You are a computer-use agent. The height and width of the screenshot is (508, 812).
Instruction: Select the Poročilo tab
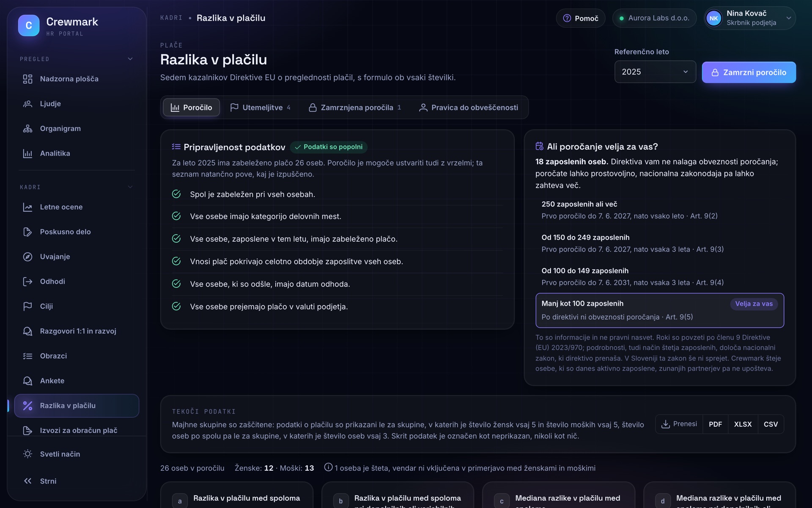coord(191,108)
